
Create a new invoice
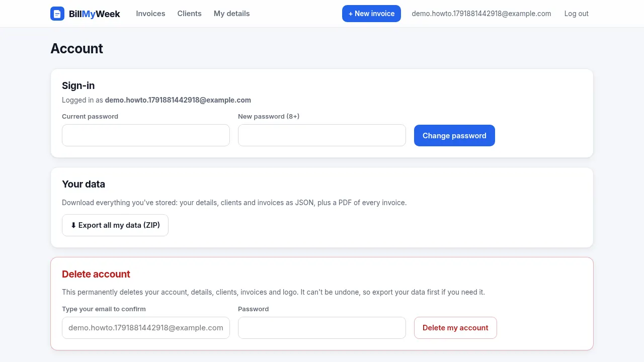(371, 14)
